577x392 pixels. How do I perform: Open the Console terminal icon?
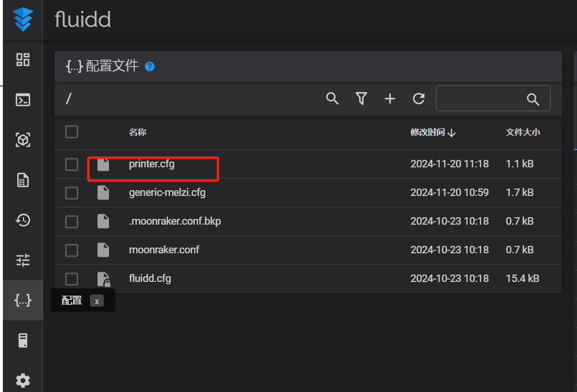pos(23,100)
